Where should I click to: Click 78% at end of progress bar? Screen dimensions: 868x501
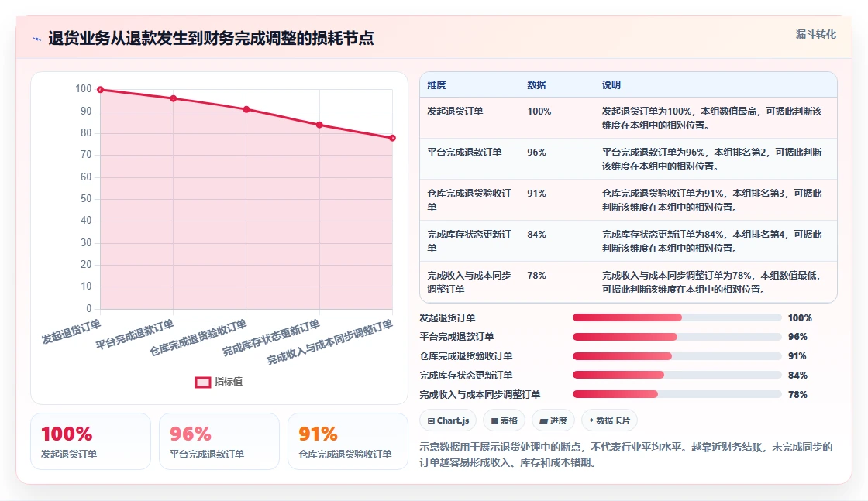coord(797,395)
